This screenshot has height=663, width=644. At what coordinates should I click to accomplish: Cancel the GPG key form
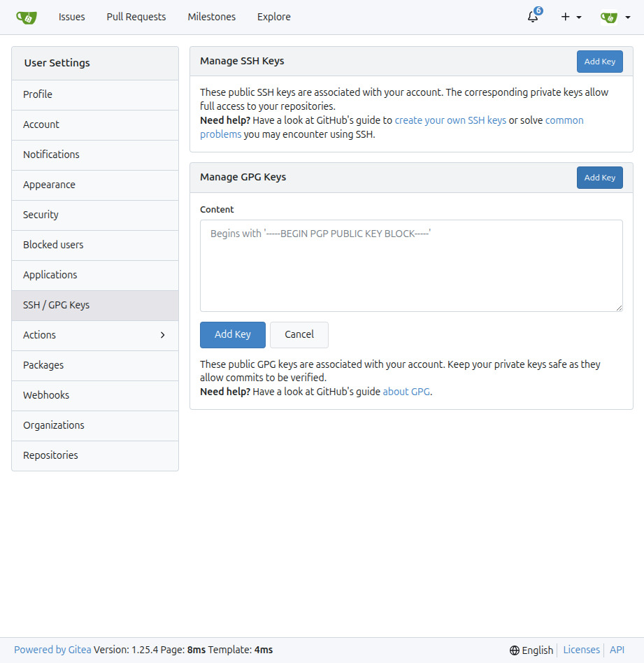[x=299, y=334]
